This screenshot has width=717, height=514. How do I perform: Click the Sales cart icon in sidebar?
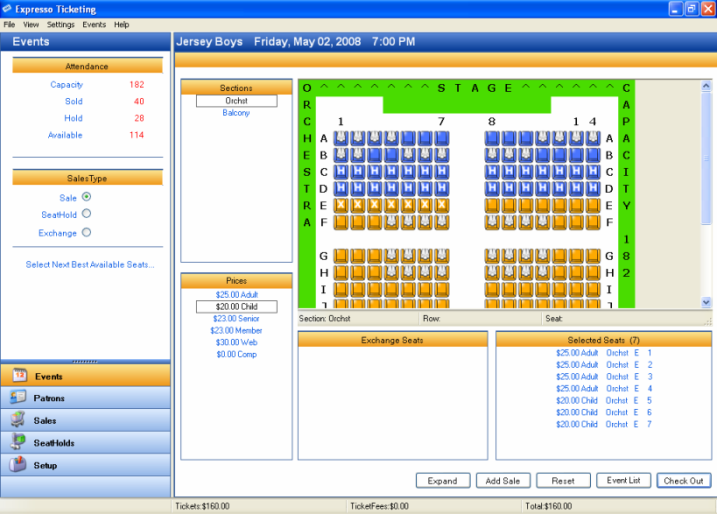tap(18, 420)
